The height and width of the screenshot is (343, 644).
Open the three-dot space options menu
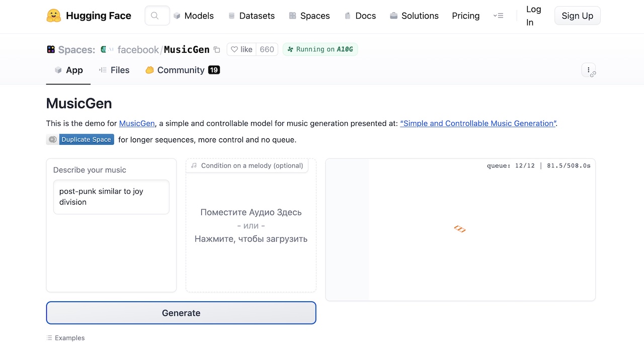click(x=589, y=70)
